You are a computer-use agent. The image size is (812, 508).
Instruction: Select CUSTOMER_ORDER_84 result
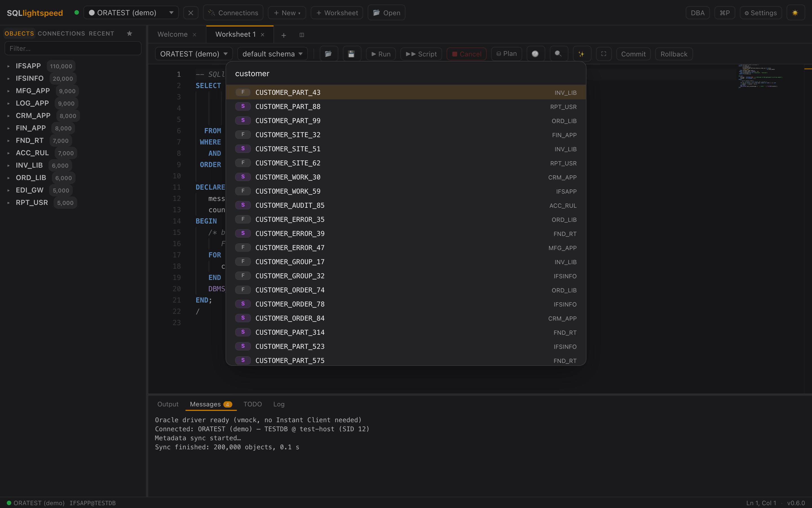click(x=406, y=318)
